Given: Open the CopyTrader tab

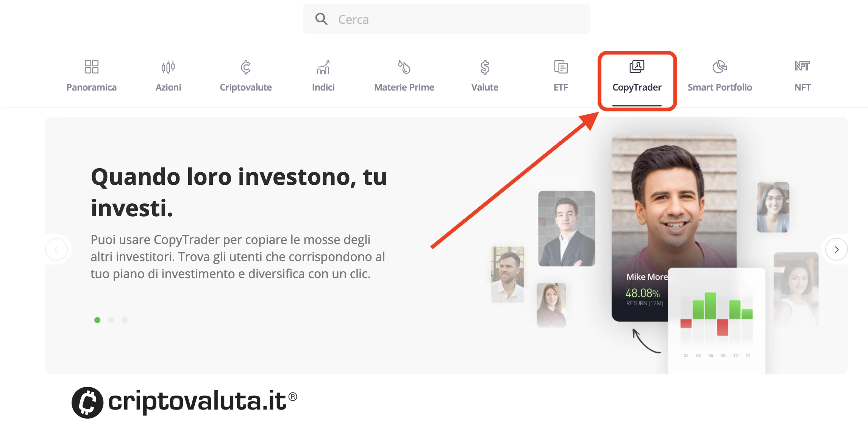Looking at the screenshot, I should point(637,87).
